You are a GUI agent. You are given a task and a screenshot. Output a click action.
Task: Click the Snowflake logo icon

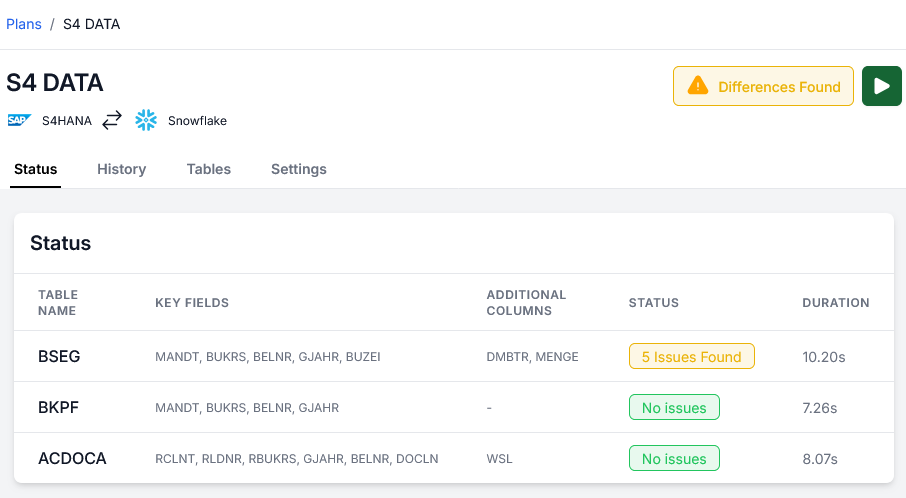146,121
